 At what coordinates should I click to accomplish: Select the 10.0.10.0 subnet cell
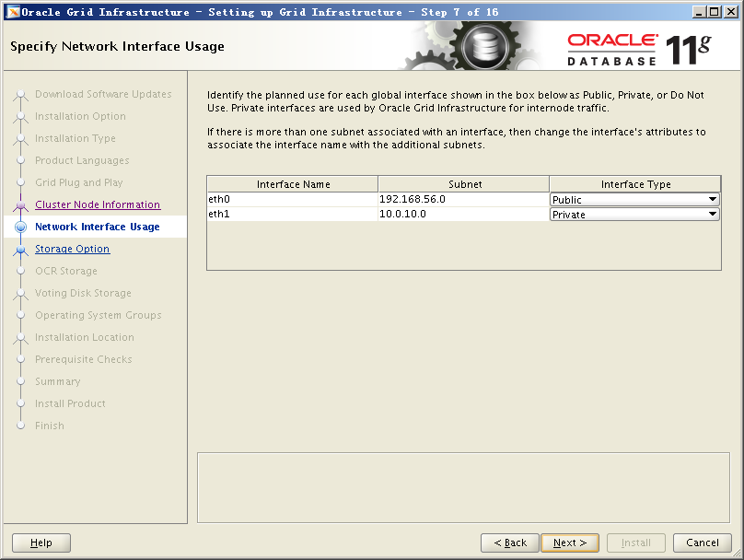(463, 215)
